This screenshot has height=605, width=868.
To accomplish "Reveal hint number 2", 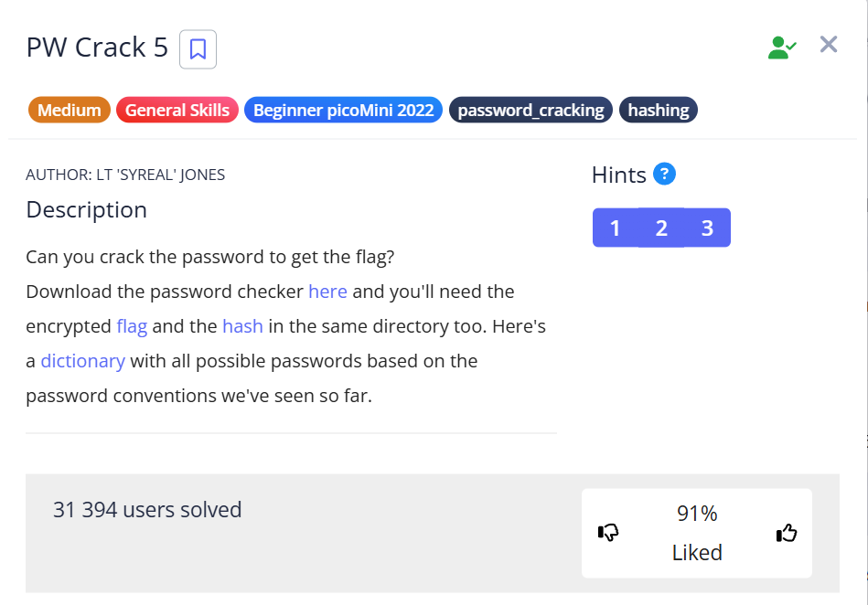I will coord(661,228).
